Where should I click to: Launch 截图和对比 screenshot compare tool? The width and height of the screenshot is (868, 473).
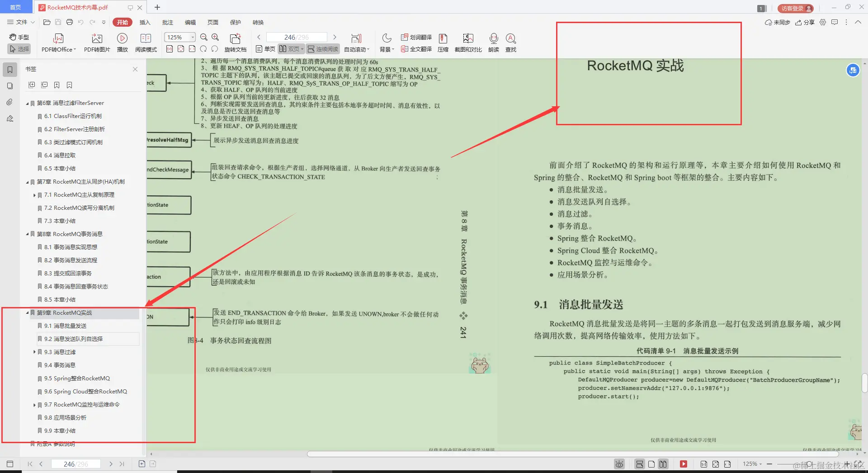tap(467, 42)
